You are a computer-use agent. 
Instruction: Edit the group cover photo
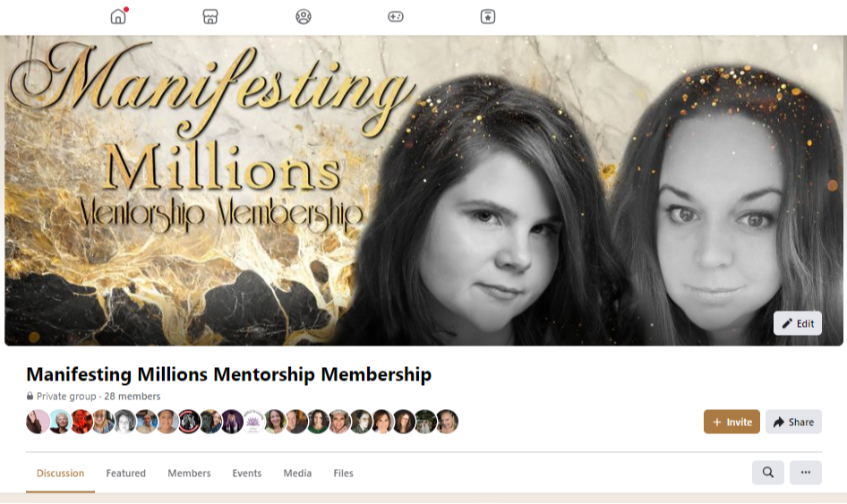coord(797,323)
